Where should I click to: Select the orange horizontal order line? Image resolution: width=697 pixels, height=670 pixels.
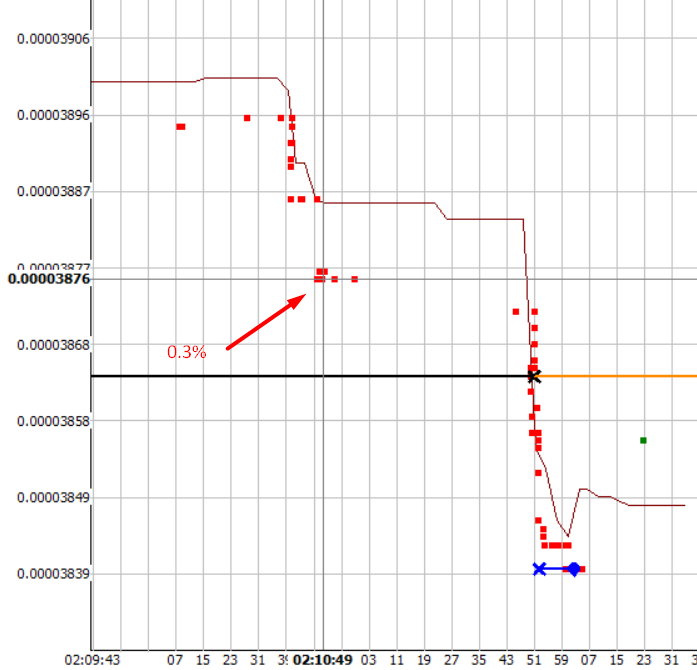618,376
